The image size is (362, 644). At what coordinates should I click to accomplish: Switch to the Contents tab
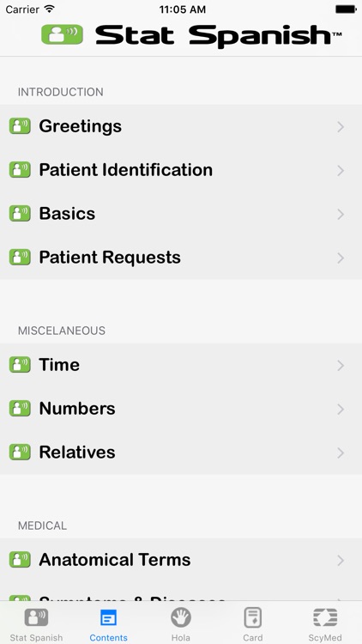click(108, 625)
